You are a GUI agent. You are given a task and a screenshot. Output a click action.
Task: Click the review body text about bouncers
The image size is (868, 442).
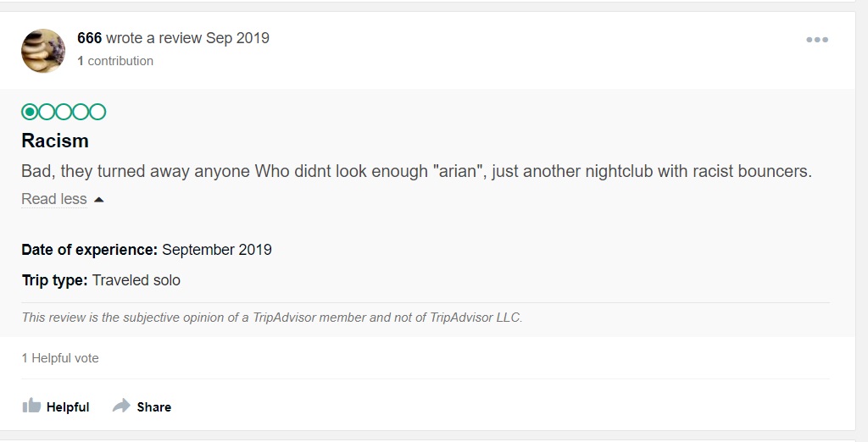pyautogui.click(x=416, y=171)
